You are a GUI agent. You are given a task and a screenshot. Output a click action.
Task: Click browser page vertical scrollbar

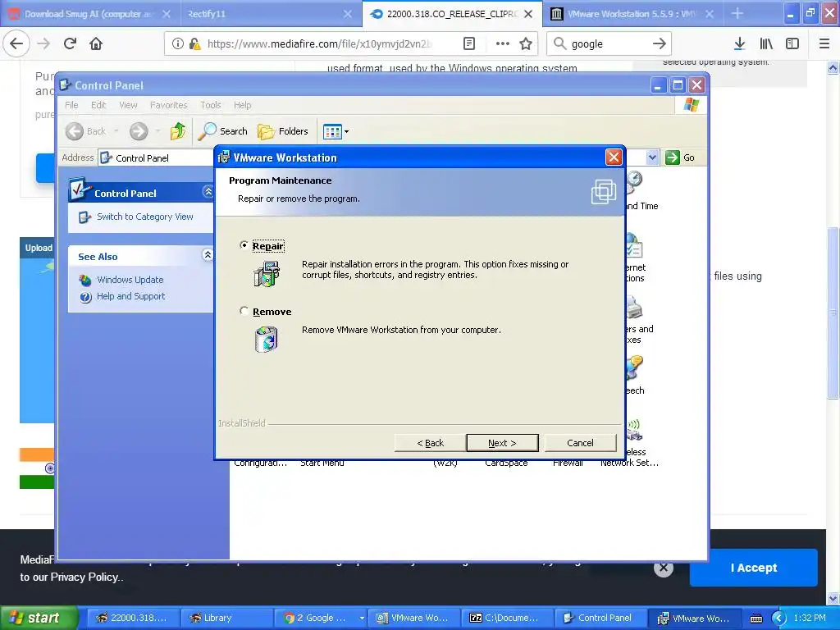tap(833, 313)
